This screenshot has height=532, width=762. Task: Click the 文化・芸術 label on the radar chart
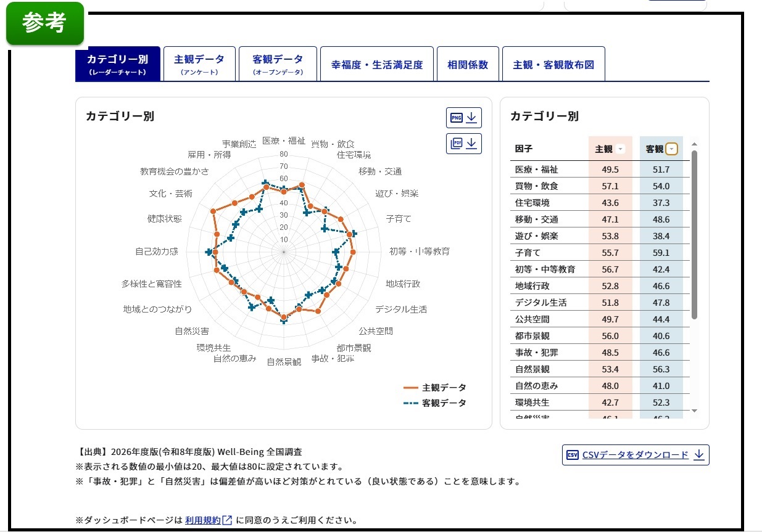170,194
